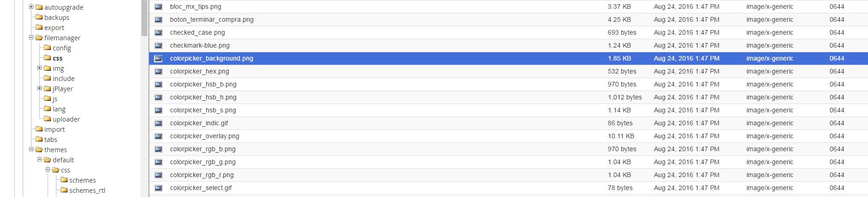Select the colorpicker_background.png row
868x197 pixels.
point(508,58)
